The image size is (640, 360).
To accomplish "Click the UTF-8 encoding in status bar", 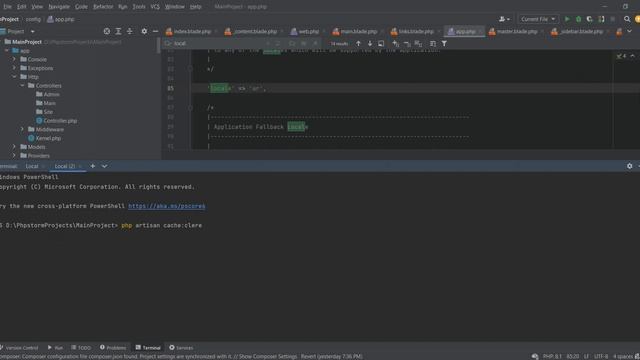I will pos(601,356).
